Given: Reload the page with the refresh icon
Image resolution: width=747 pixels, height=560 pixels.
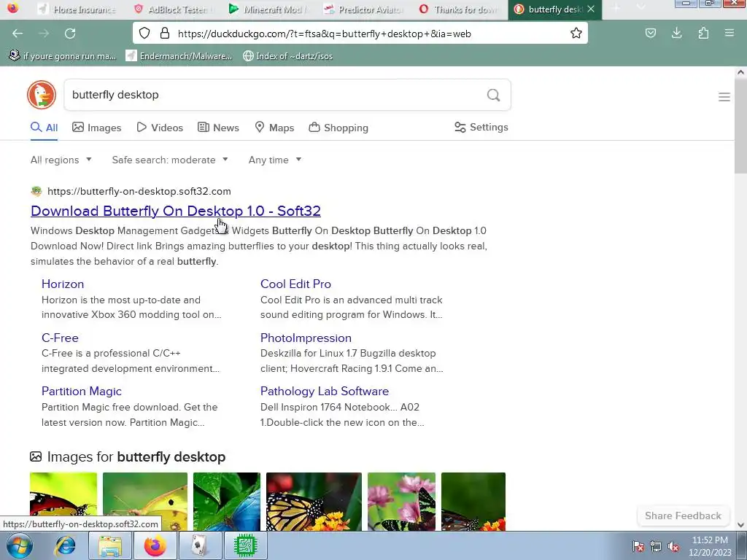Looking at the screenshot, I should point(70,34).
